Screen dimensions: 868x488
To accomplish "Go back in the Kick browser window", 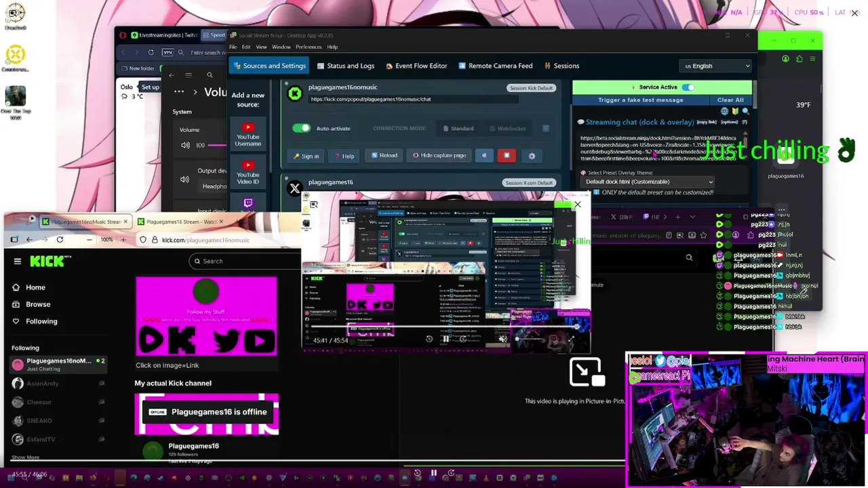I will (29, 239).
